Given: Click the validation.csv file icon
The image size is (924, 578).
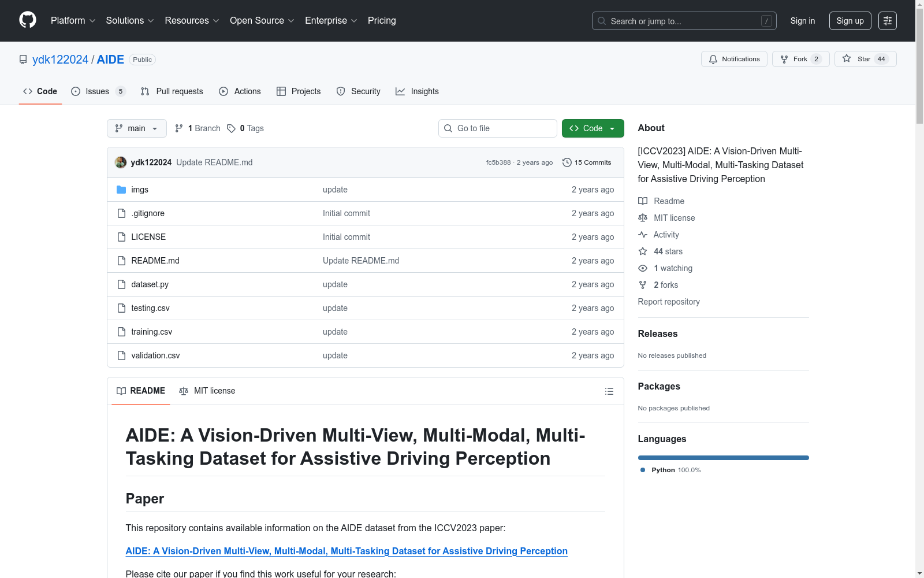Looking at the screenshot, I should pyautogui.click(x=121, y=355).
